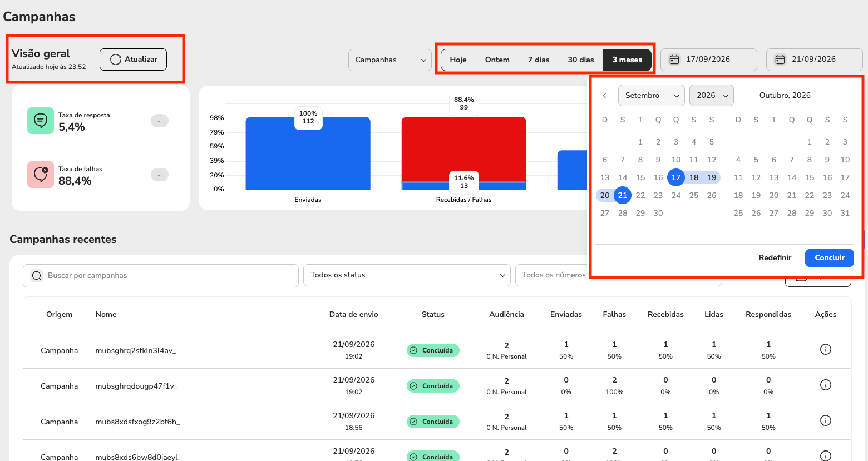Switch period to 7 dias

[x=539, y=60]
